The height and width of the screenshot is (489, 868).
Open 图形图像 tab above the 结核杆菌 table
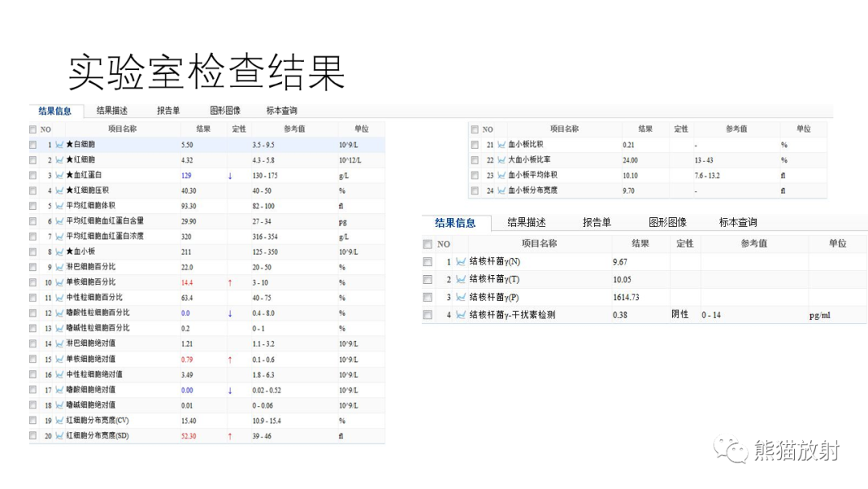click(668, 223)
